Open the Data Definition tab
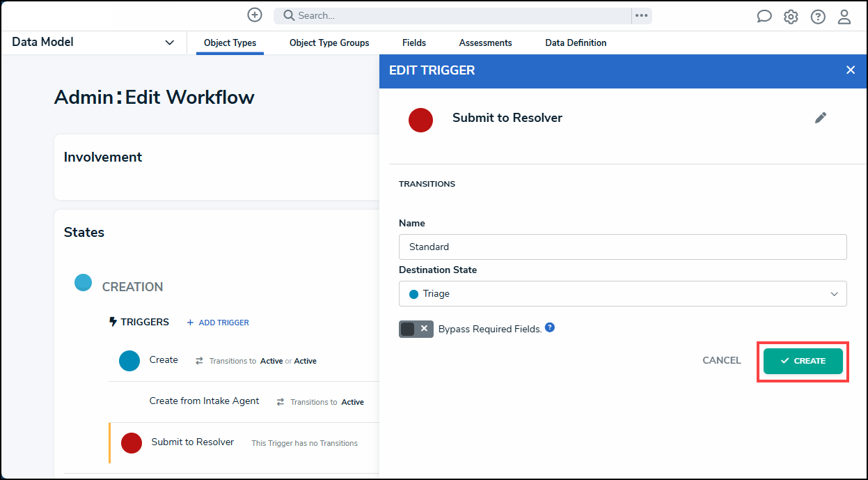 click(576, 42)
